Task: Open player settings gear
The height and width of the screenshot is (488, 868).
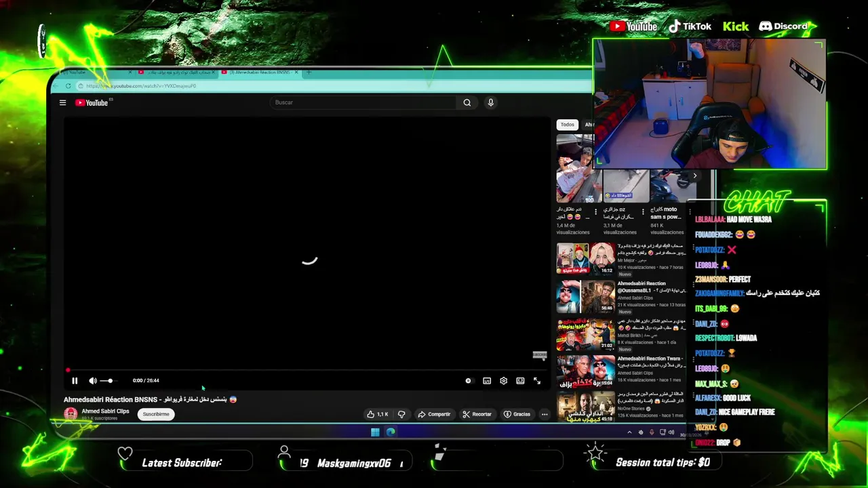Action: (x=503, y=381)
